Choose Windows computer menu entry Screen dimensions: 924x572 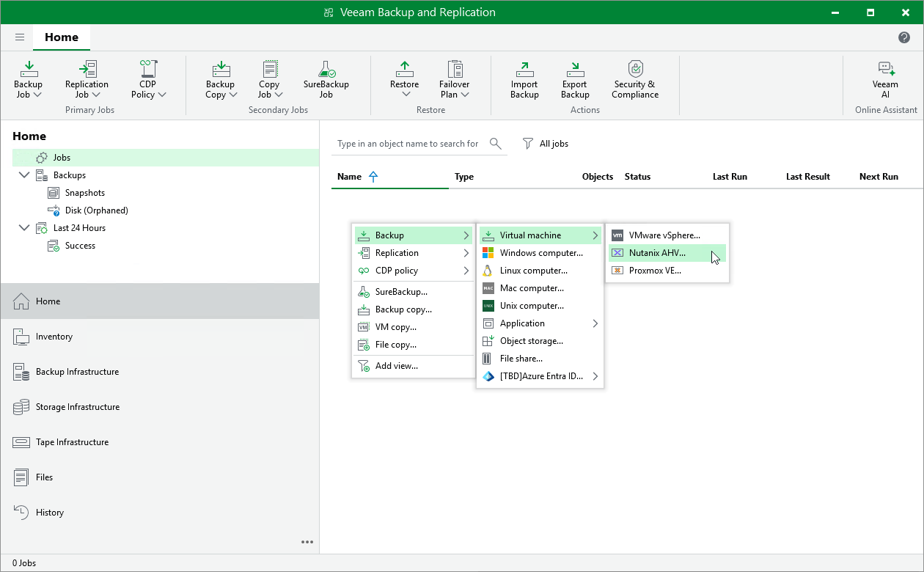[540, 253]
